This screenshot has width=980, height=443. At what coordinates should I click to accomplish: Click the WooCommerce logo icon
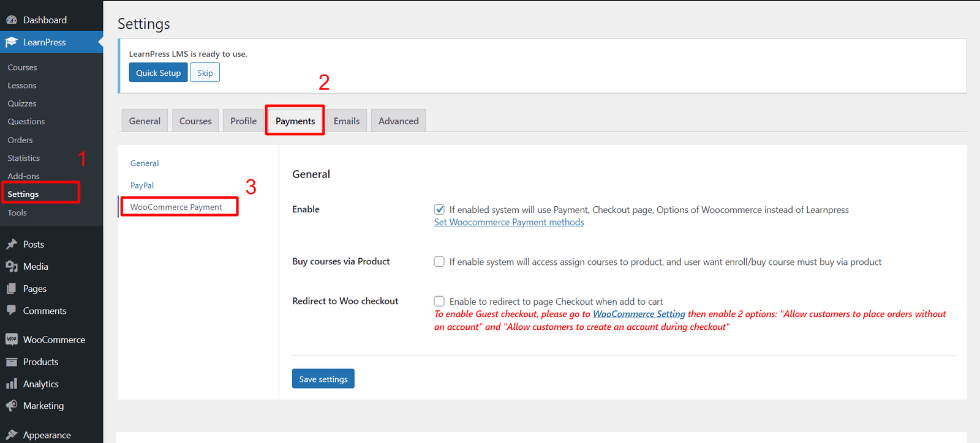click(12, 340)
